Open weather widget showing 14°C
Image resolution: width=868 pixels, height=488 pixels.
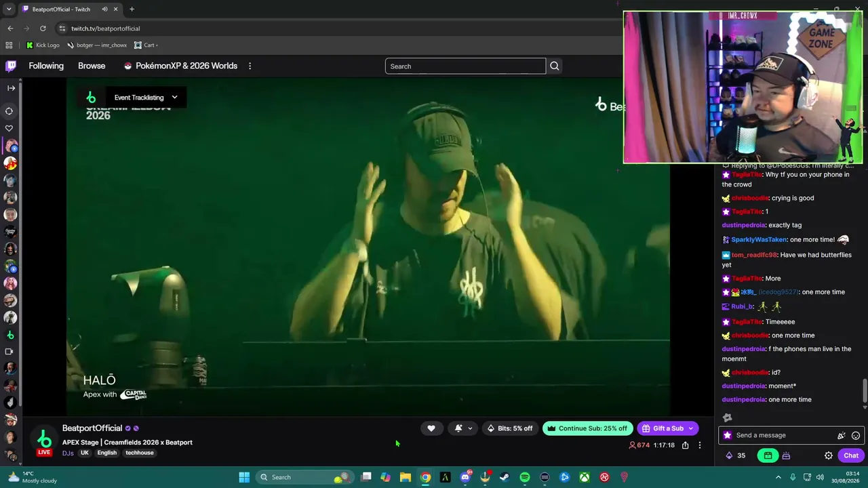point(31,477)
